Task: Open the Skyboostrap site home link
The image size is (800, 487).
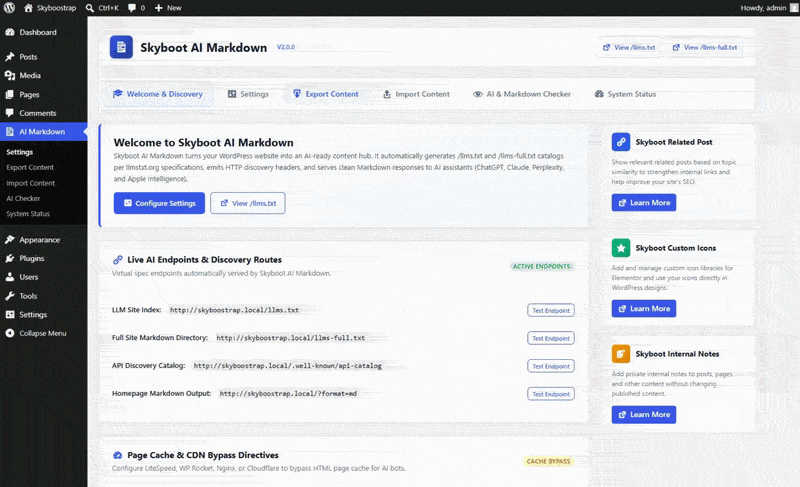Action: click(50, 8)
